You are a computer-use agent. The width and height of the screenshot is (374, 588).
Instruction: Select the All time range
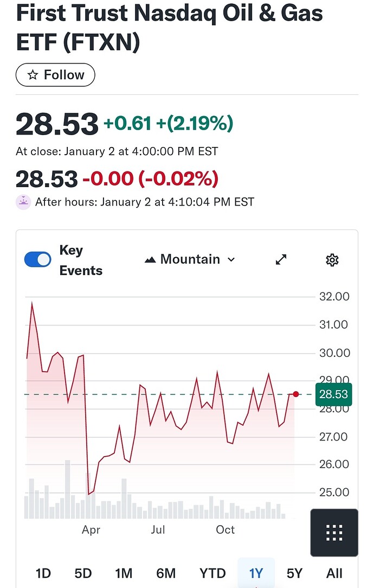click(334, 573)
